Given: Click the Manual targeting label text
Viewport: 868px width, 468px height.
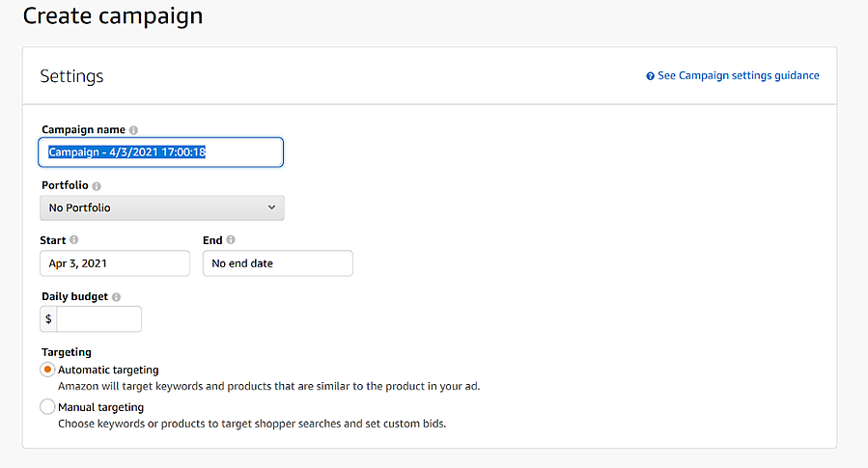Looking at the screenshot, I should click(100, 407).
